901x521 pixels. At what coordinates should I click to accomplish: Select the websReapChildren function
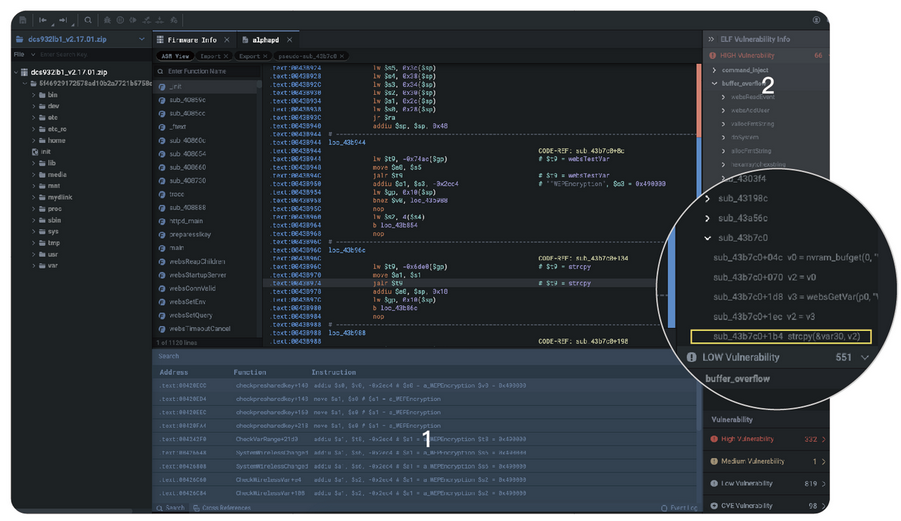197,261
